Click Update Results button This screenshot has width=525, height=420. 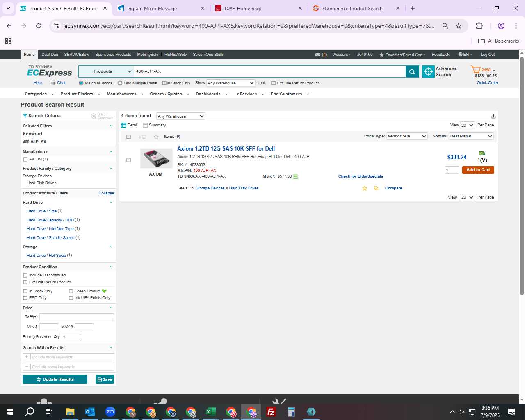click(55, 379)
